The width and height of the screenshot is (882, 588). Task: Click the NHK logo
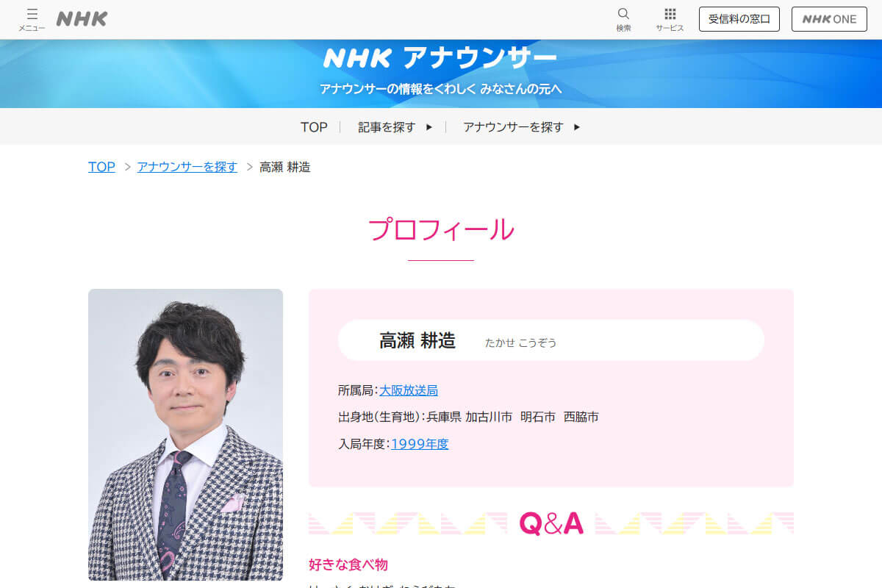tap(82, 19)
